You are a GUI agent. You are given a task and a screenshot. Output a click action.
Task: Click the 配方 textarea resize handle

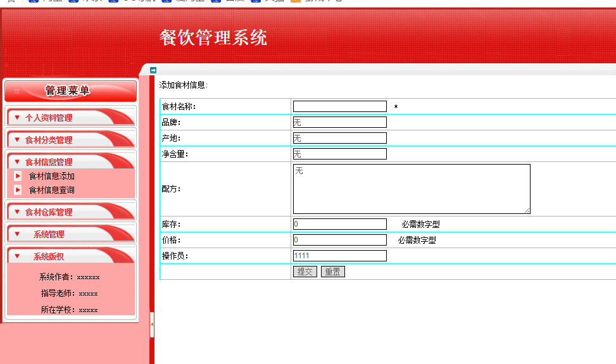click(527, 210)
